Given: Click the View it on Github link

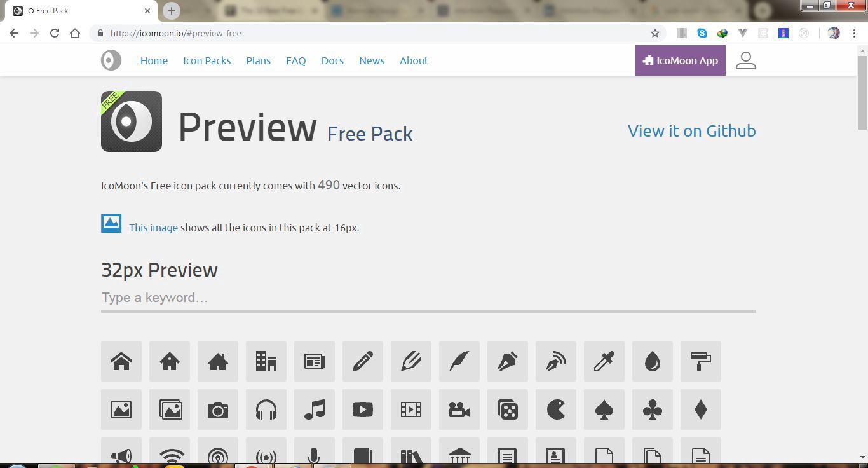Looking at the screenshot, I should (691, 131).
